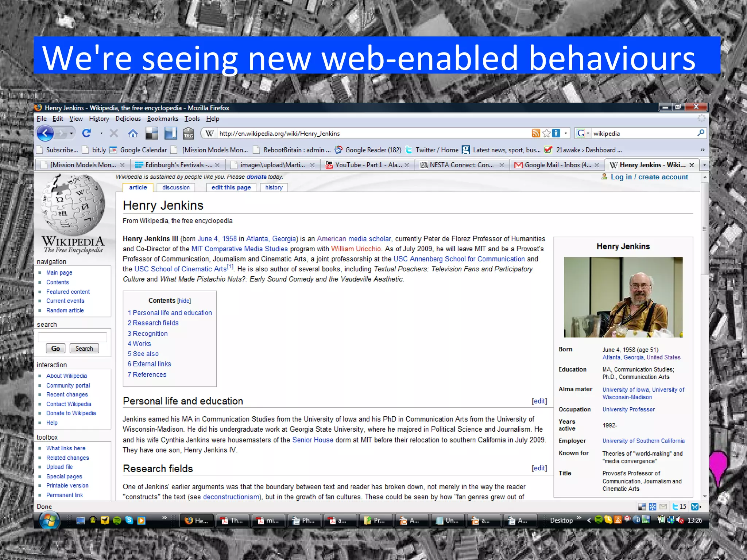Image resolution: width=747 pixels, height=560 pixels.
Task: Hide the Contents box via [hide]
Action: coord(184,301)
